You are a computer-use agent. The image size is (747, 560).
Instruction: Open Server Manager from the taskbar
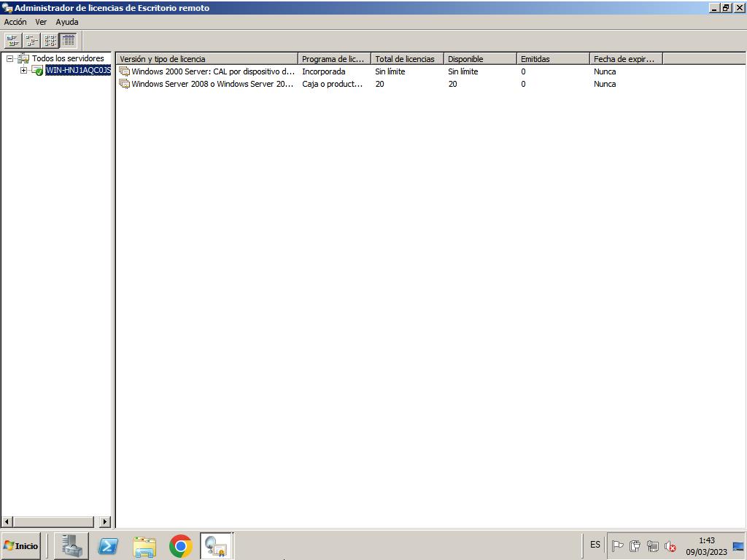[x=71, y=545]
